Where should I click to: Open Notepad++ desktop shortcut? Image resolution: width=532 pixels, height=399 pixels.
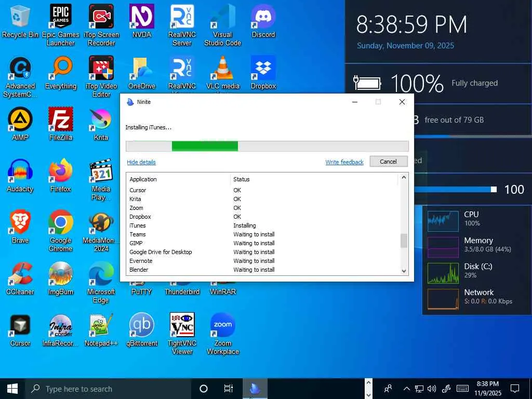click(101, 330)
